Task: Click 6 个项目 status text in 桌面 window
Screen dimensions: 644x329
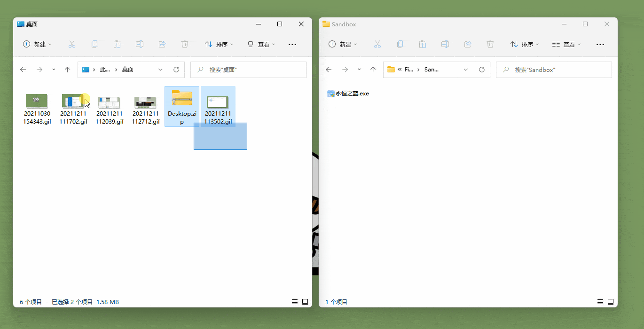Action: [x=31, y=302]
